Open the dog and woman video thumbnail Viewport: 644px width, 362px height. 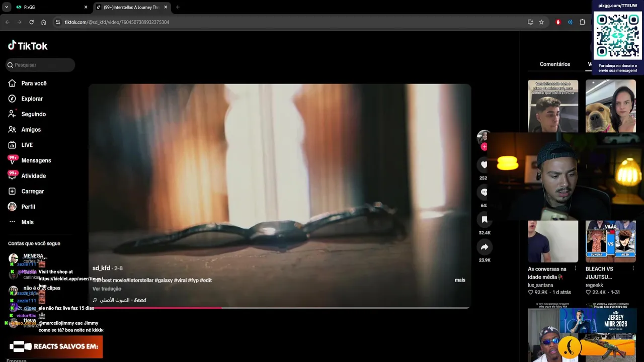coord(610,106)
